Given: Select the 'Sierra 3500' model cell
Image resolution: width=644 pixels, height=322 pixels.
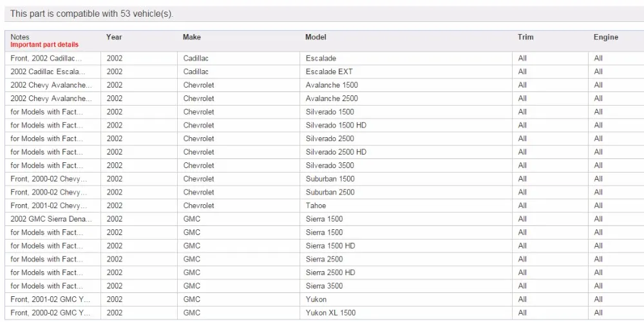Looking at the screenshot, I should [406, 286].
